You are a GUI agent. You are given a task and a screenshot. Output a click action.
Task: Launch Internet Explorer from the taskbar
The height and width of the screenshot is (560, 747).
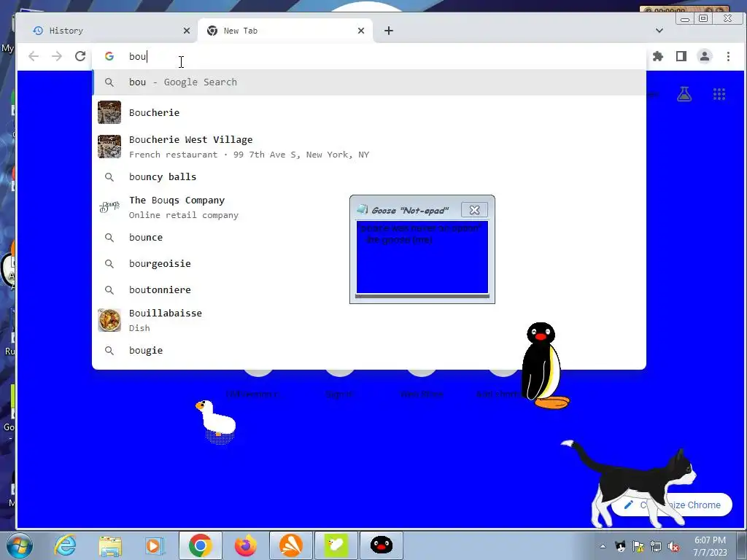click(65, 545)
